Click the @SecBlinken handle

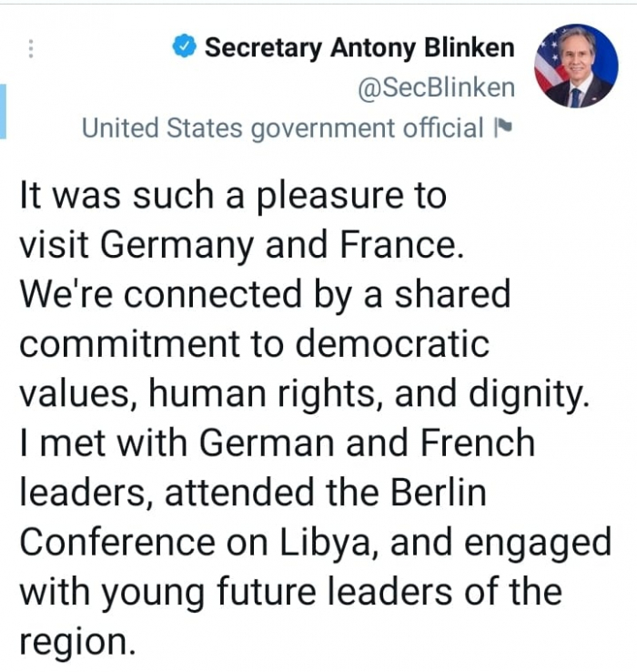pyautogui.click(x=437, y=88)
